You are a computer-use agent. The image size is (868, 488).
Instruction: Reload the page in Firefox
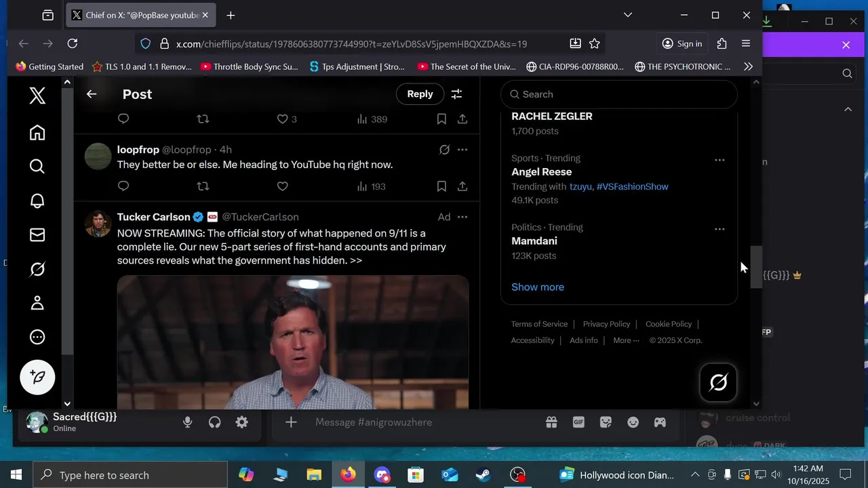pyautogui.click(x=73, y=43)
